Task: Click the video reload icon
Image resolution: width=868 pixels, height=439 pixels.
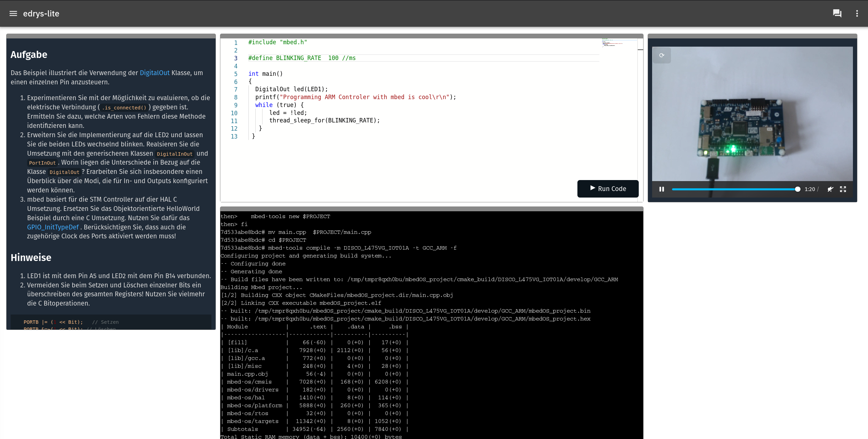Action: [661, 55]
